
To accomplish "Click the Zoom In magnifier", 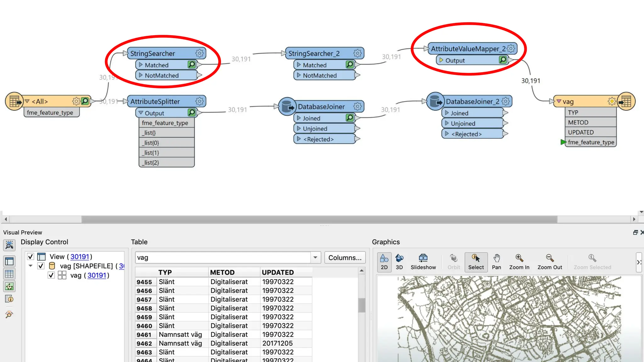I will (519, 262).
